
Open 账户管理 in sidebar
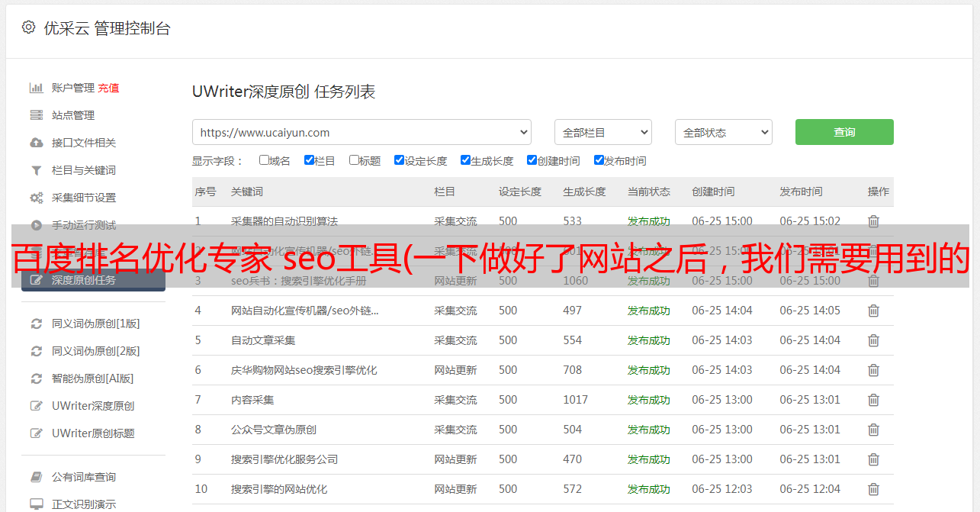coord(73,88)
